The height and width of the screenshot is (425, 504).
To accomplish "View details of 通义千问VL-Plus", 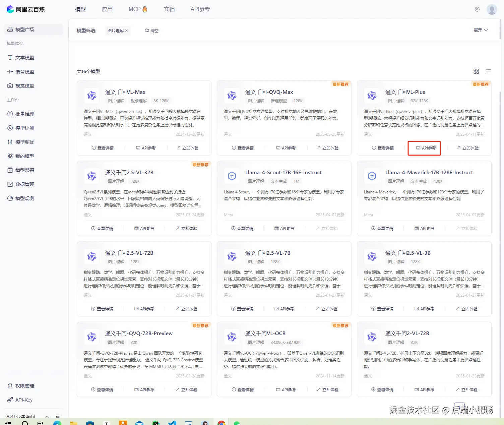I will tap(383, 148).
